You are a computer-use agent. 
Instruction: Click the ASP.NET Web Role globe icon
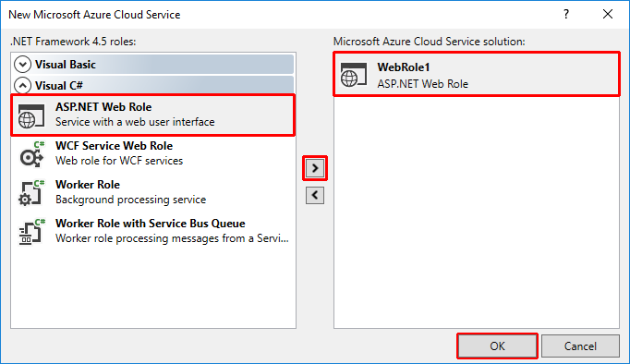coord(30,115)
